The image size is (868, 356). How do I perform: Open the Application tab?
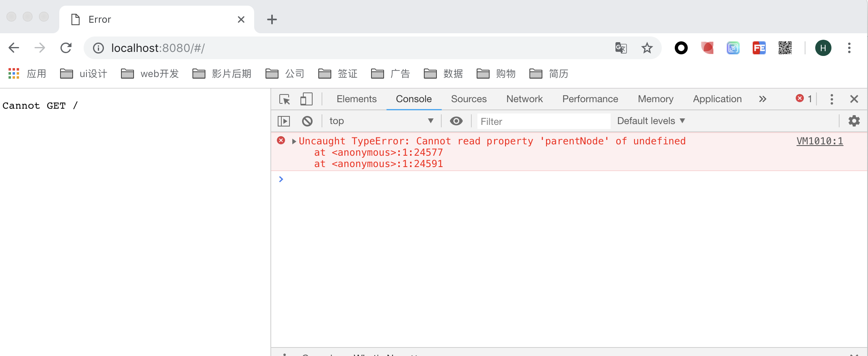pos(717,99)
